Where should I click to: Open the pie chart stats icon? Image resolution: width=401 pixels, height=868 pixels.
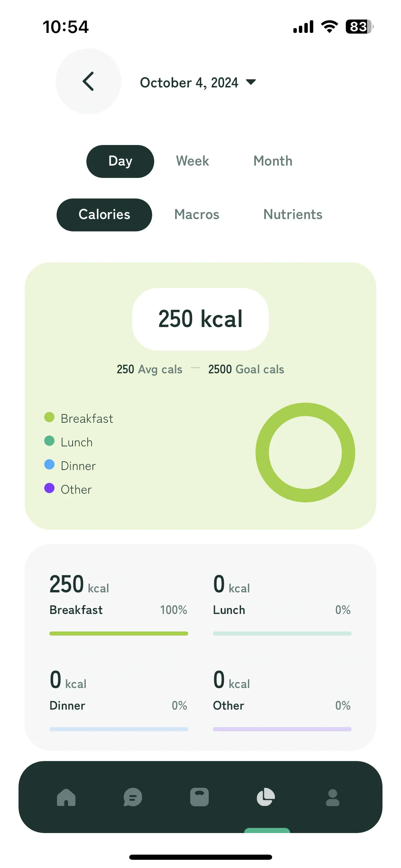266,797
